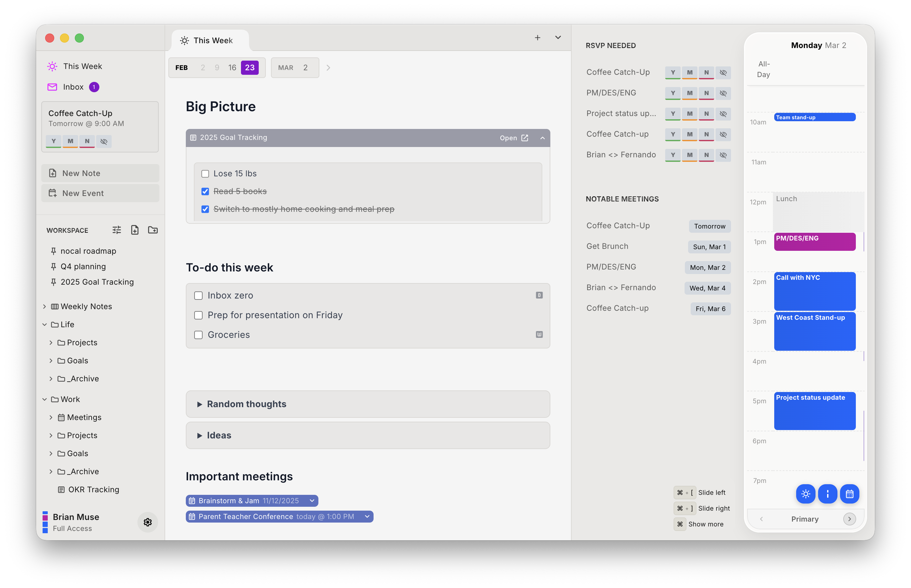This screenshot has width=911, height=588.
Task: Click the pin icon next to Q4 planning
Action: (x=54, y=266)
